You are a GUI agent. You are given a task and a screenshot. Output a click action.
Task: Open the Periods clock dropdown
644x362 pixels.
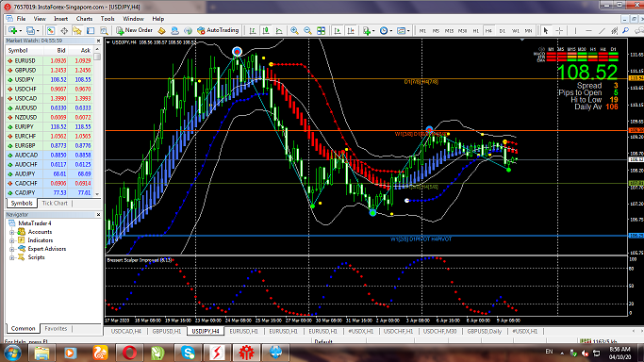(x=386, y=30)
